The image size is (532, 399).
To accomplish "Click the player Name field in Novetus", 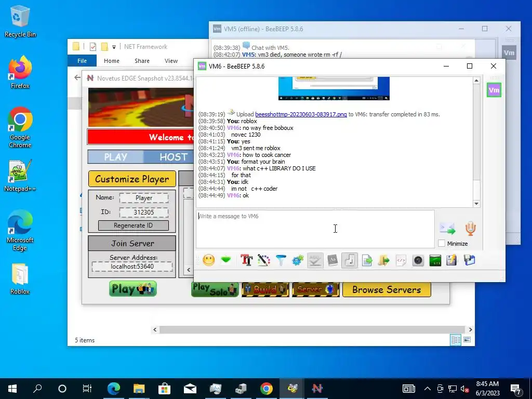I will point(144,198).
